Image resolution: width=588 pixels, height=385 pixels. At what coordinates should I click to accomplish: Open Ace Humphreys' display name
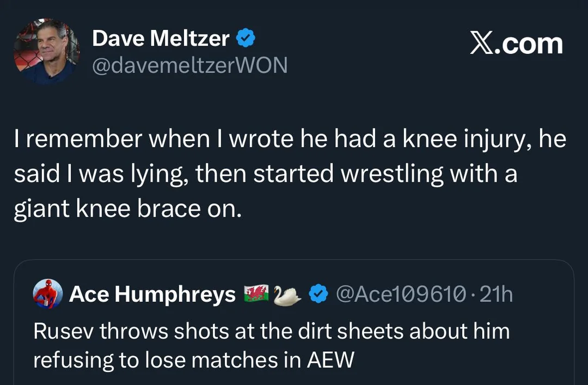(x=152, y=295)
